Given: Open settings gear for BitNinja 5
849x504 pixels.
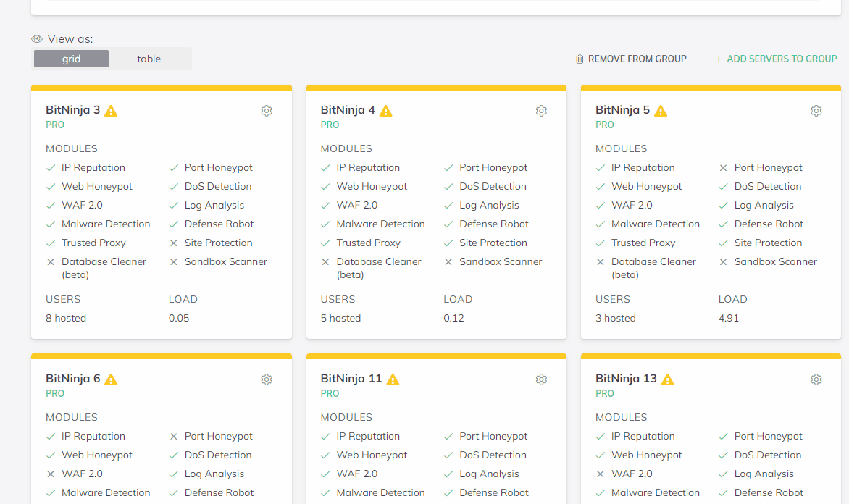Looking at the screenshot, I should 816,111.
